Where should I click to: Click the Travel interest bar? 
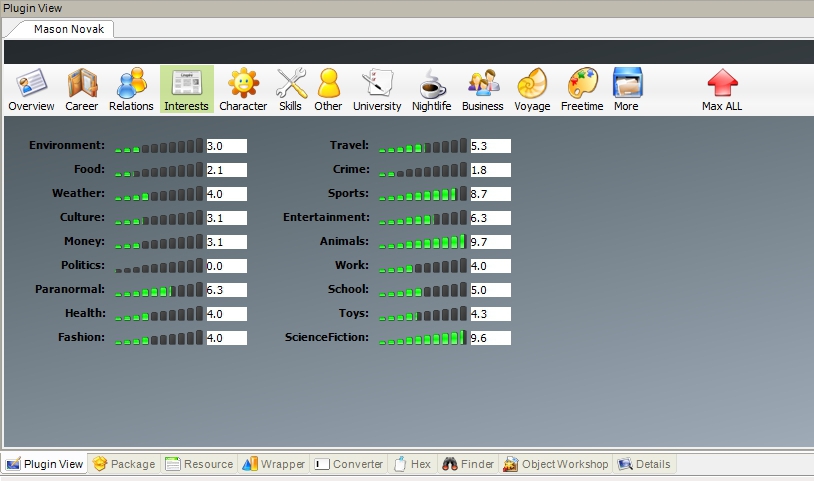pyautogui.click(x=423, y=145)
